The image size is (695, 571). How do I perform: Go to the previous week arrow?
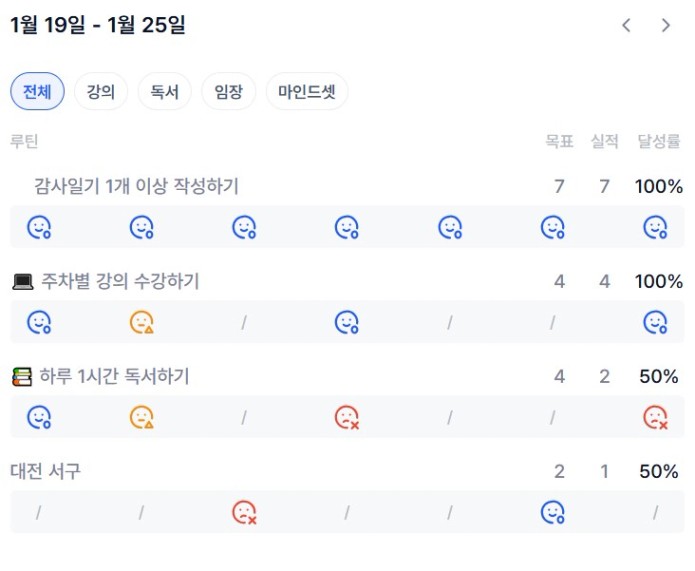click(626, 26)
